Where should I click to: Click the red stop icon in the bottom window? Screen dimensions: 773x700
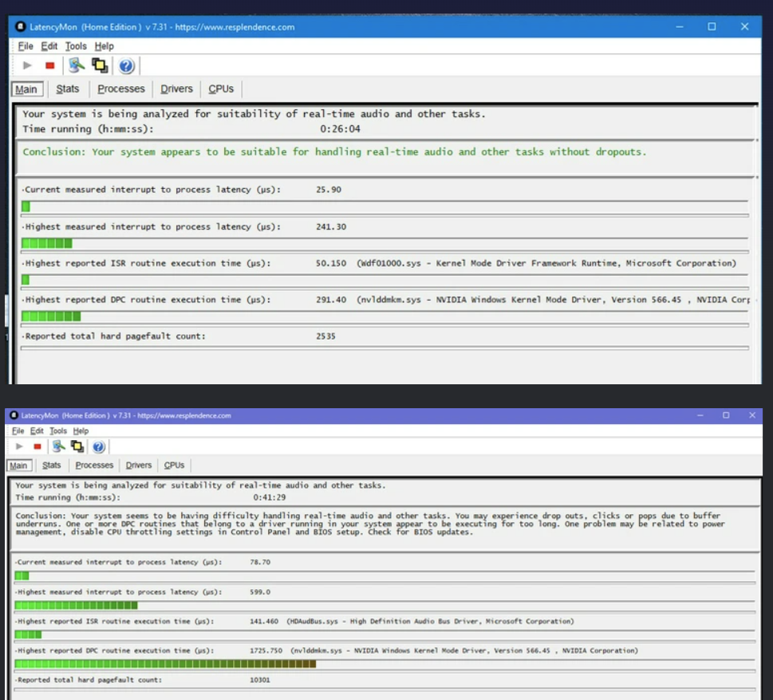37,446
